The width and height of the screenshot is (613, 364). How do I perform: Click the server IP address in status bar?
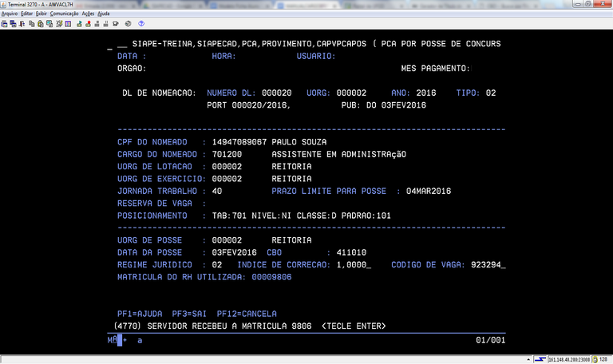pos(569,359)
